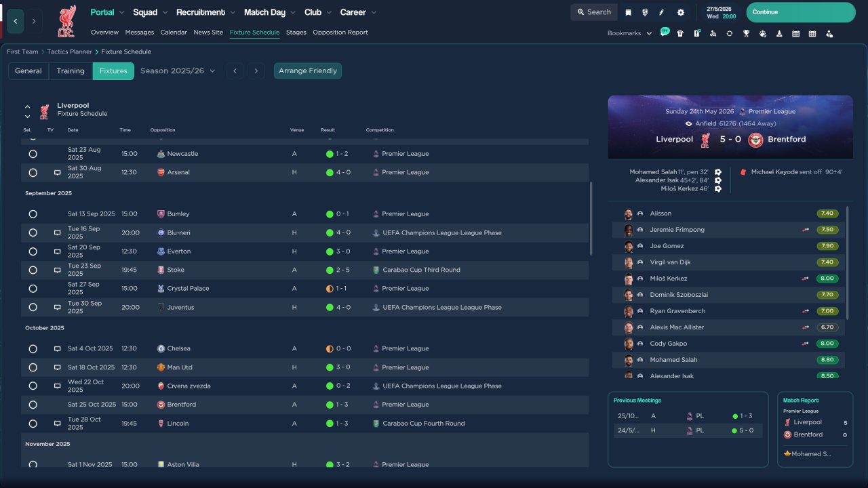Switch to the Training tab

pyautogui.click(x=71, y=70)
